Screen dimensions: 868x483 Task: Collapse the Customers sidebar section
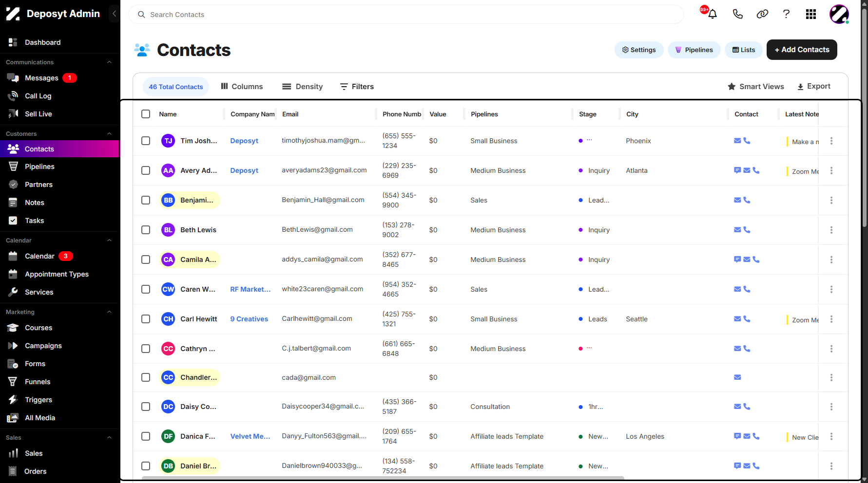click(x=109, y=134)
